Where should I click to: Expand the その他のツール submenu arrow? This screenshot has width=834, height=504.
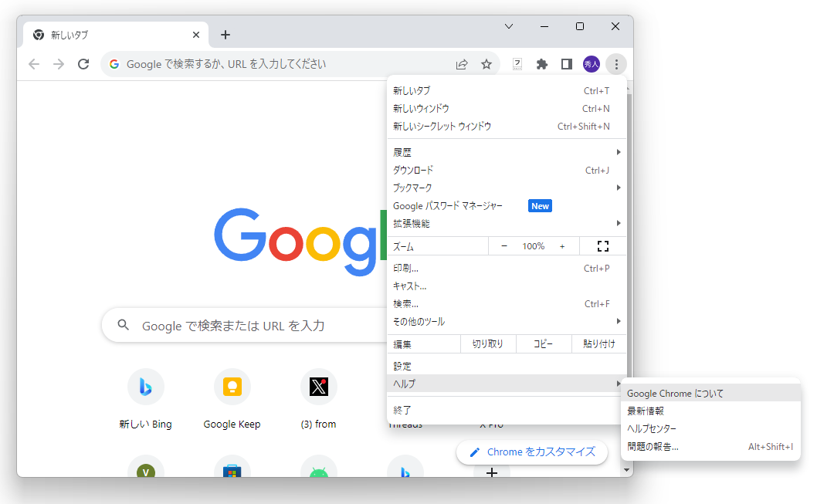[618, 321]
